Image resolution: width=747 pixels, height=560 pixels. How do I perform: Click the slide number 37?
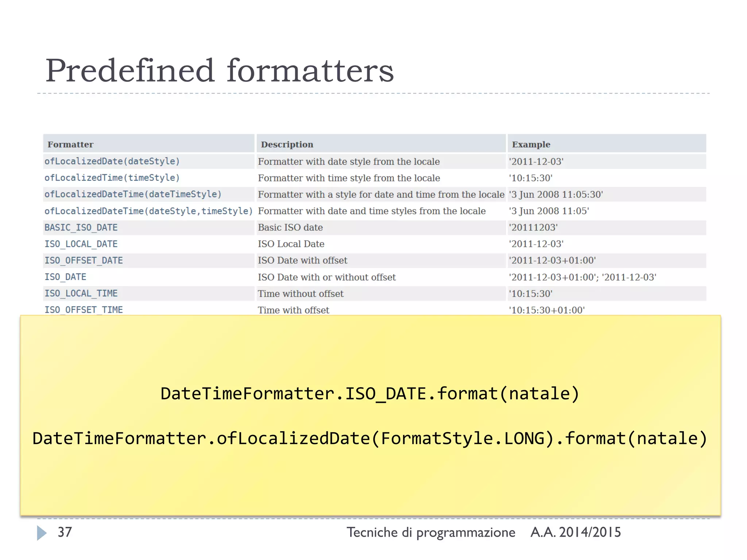(65, 532)
